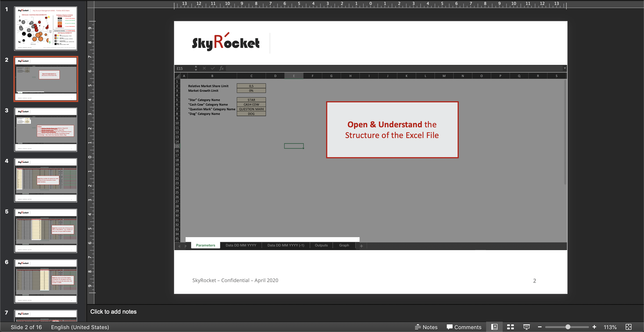Image resolution: width=644 pixels, height=332 pixels.
Task: Click the formula bar confirm checkmark icon
Action: click(213, 68)
